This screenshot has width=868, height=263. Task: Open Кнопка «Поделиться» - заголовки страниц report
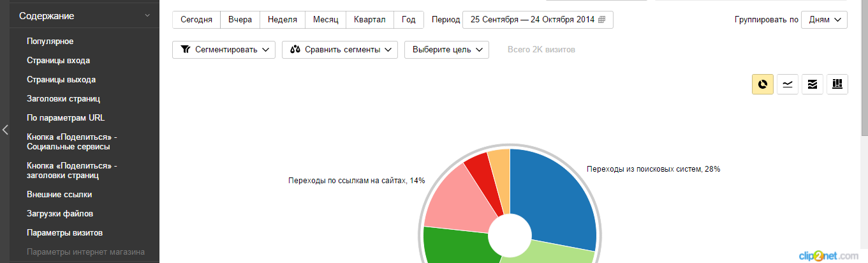pyautogui.click(x=72, y=170)
